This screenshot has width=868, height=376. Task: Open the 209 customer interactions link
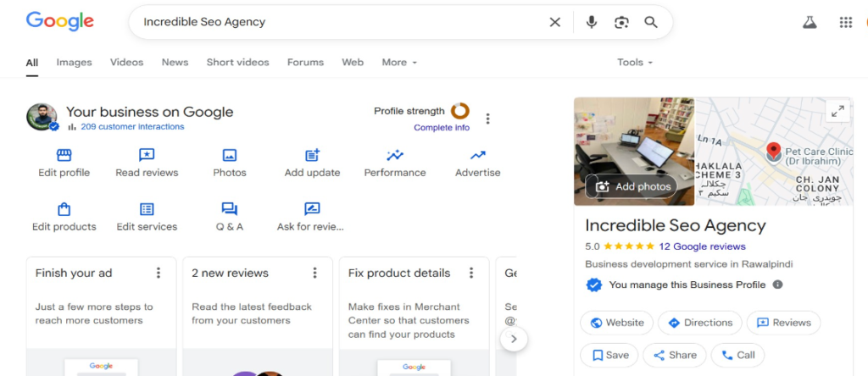coord(132,127)
